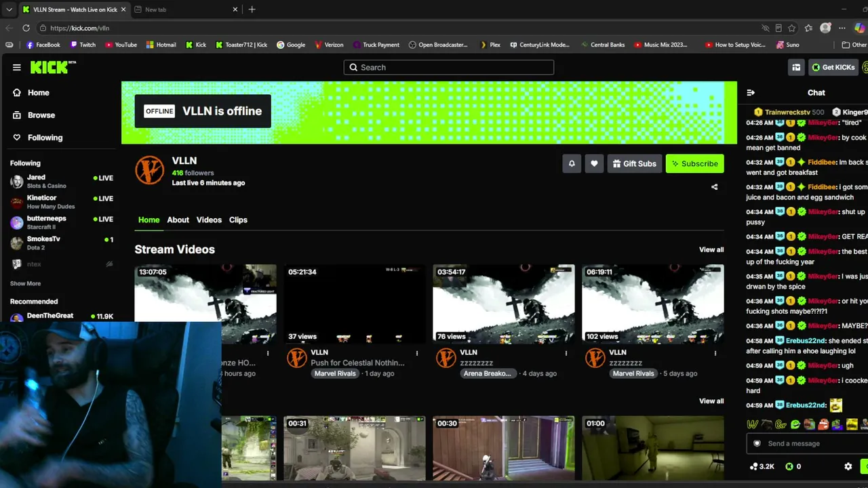
Task: Open the 03:54:17 stream video thumbnail
Action: coord(504,304)
